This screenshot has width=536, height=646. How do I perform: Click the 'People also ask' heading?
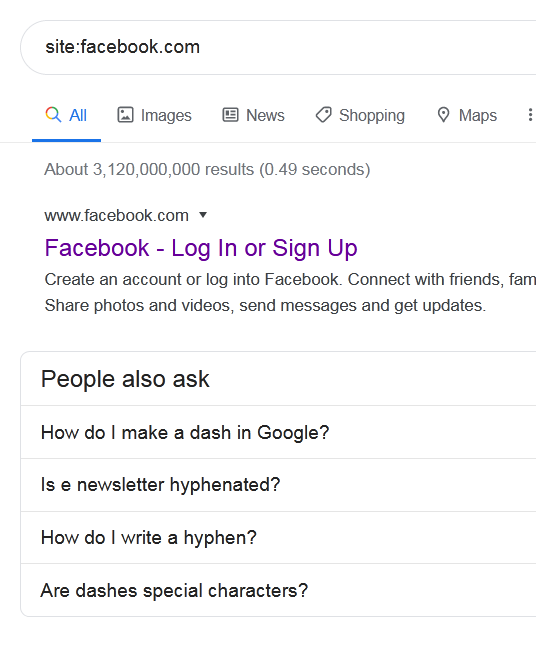coord(125,379)
